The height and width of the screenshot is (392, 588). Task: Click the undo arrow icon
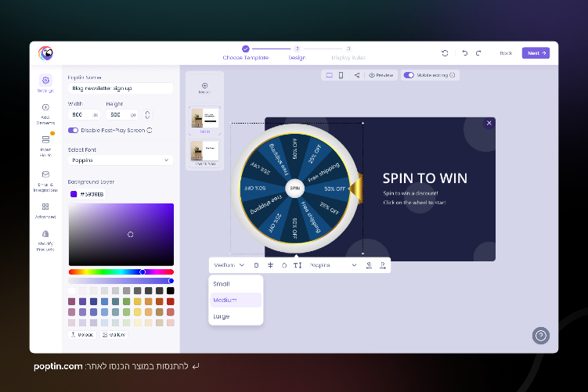tap(464, 53)
